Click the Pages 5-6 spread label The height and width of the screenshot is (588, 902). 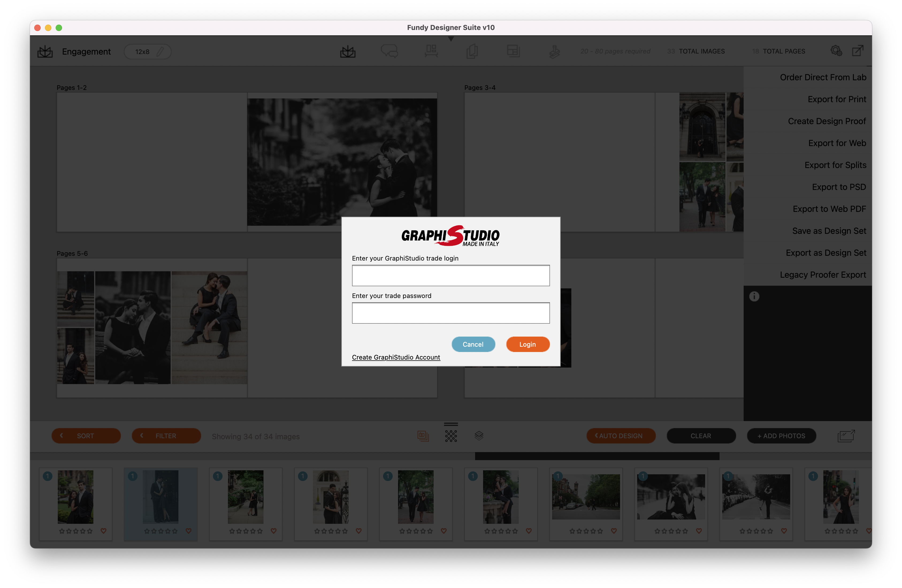(72, 254)
